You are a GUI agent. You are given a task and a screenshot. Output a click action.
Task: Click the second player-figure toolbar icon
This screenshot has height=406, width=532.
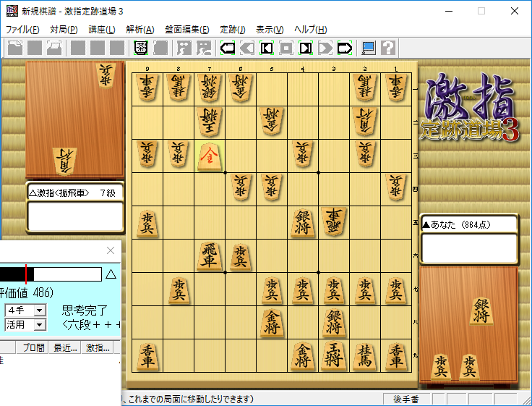pyautogui.click(x=204, y=48)
